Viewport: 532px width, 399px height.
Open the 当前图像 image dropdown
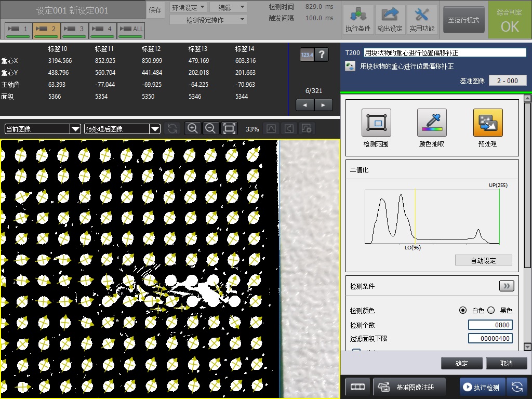[43, 129]
